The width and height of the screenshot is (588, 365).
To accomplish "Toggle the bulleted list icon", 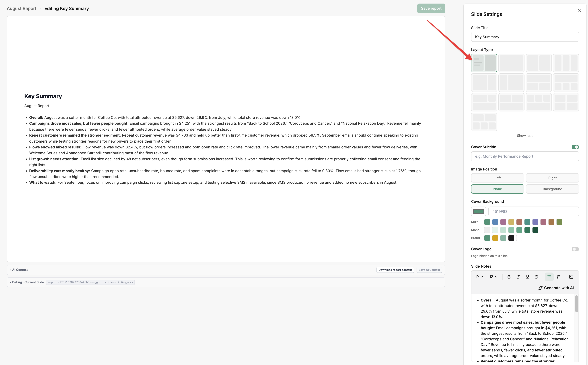I will pos(549,277).
